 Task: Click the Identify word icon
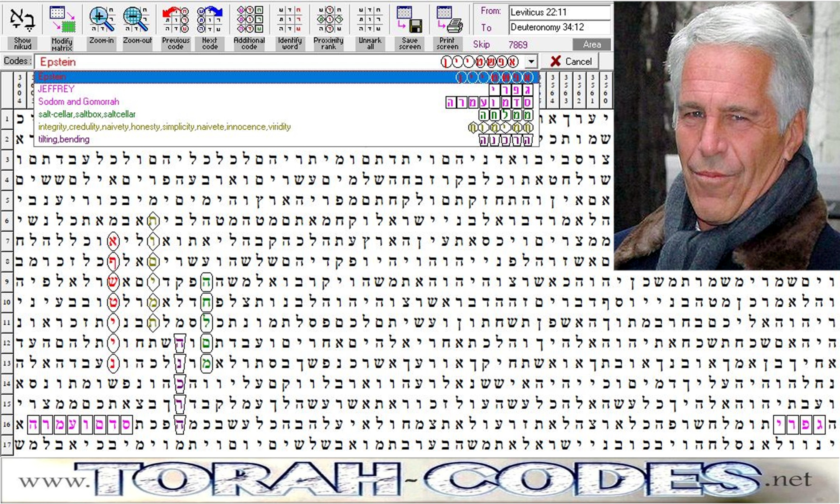point(289,20)
